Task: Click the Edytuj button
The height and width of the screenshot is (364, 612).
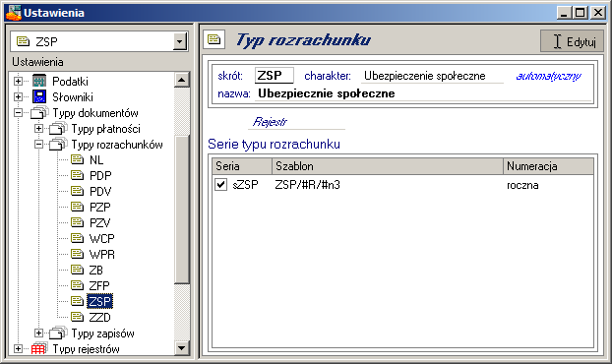Action: coord(572,41)
